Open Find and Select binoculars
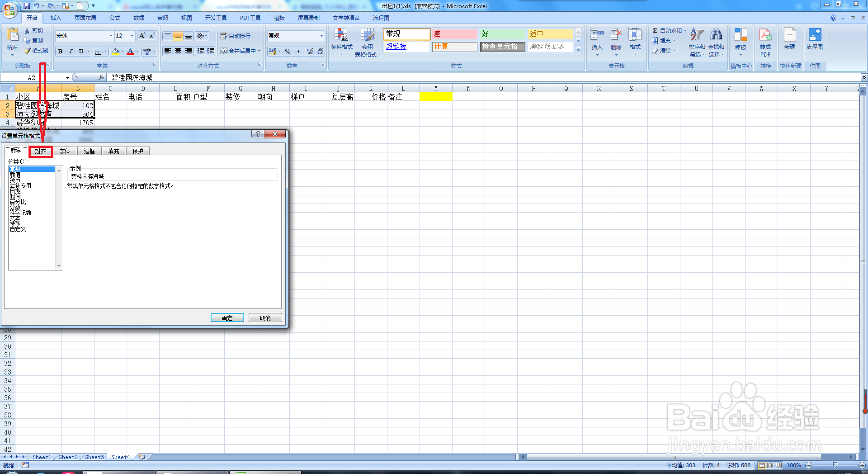Image resolution: width=868 pixels, height=474 pixels. coord(716,43)
